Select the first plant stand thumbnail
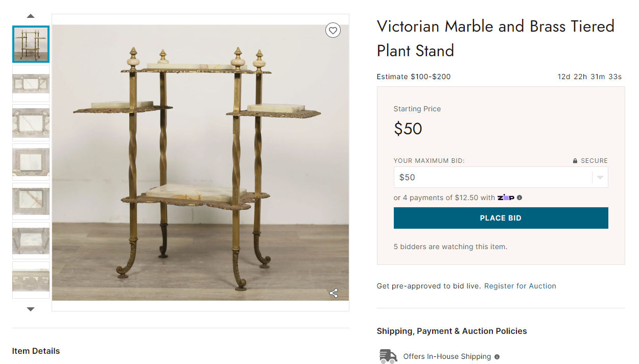Screen dimensions: 639x364 coord(31,44)
